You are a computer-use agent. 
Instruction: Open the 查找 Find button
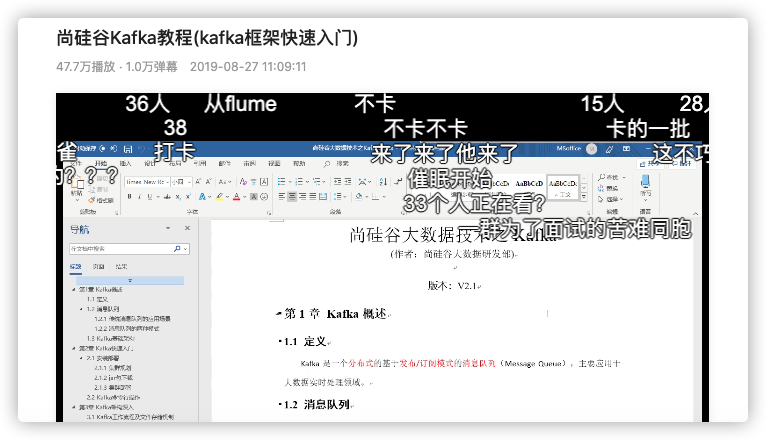pos(609,177)
